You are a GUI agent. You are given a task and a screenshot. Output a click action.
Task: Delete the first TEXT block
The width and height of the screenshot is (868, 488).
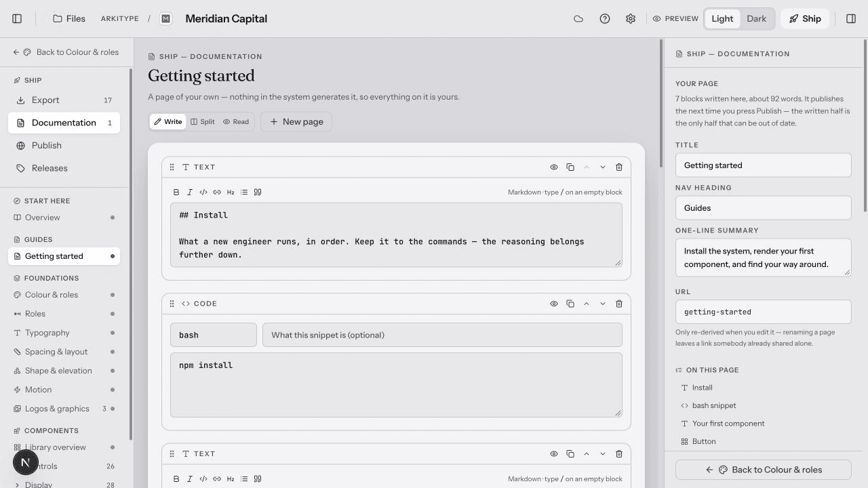tap(619, 167)
